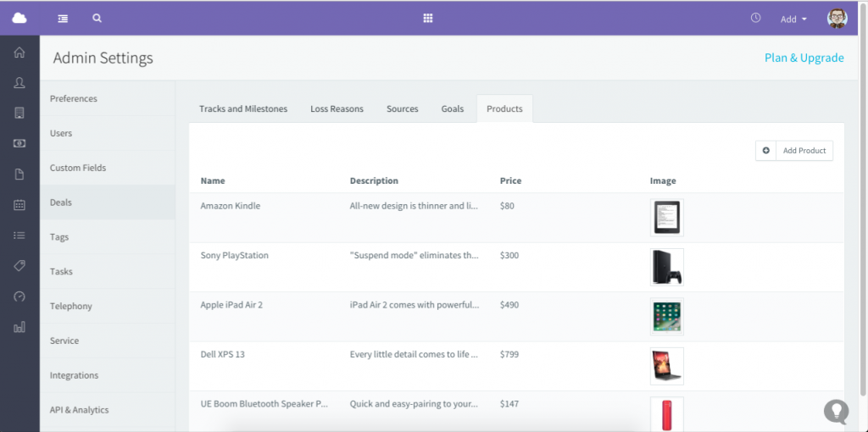Viewport: 868px width, 432px height.
Task: Click the Description column header
Action: pyautogui.click(x=374, y=181)
